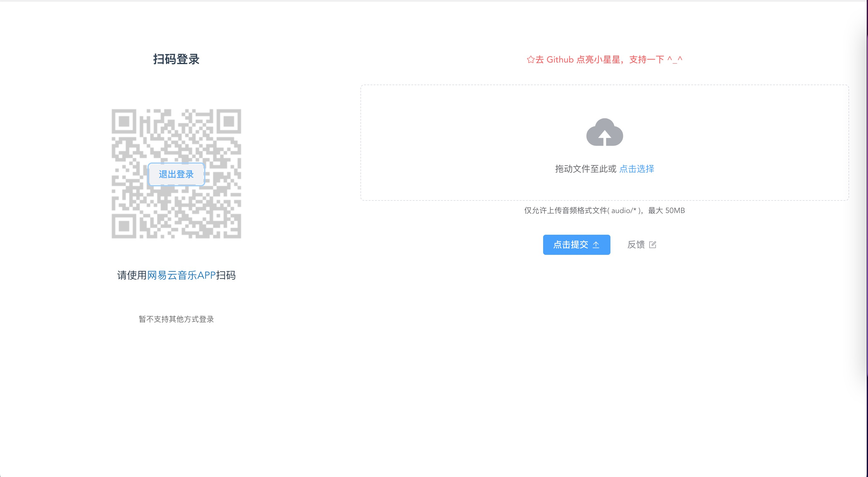Click the 请使用 text before app link
This screenshot has height=477, width=868.
132,275
